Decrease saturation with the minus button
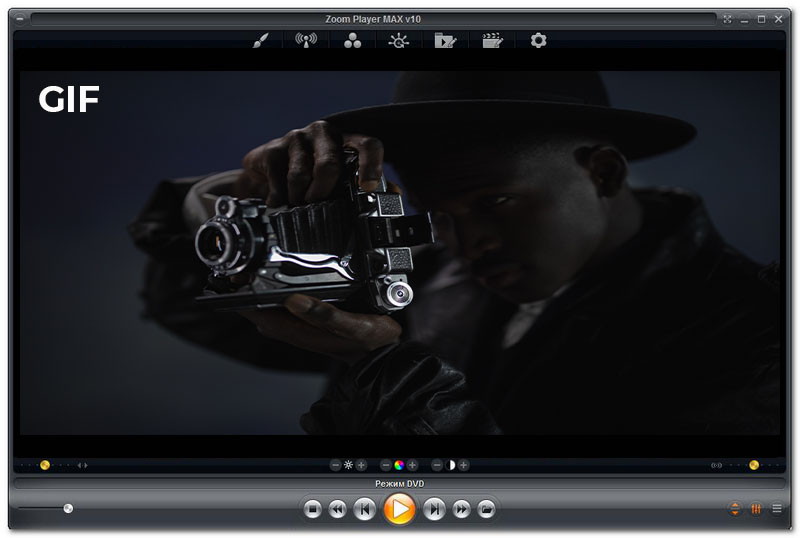This screenshot has width=800, height=538. coord(386,465)
